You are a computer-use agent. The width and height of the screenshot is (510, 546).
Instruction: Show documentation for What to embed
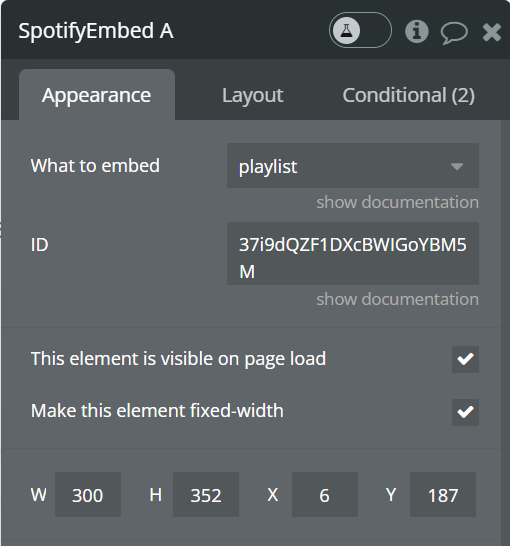coord(398,202)
